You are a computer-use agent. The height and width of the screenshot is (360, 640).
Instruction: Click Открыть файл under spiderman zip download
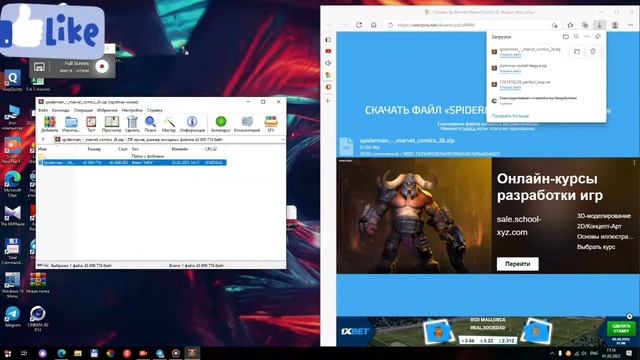coord(510,55)
